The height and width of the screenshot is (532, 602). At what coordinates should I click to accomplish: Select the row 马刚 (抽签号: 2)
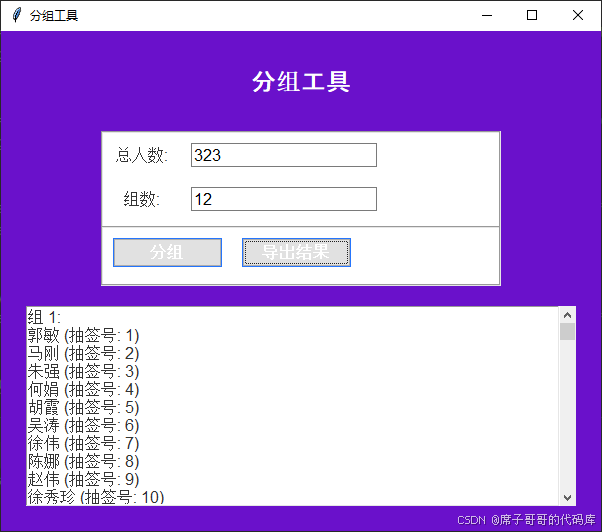pyautogui.click(x=83, y=353)
